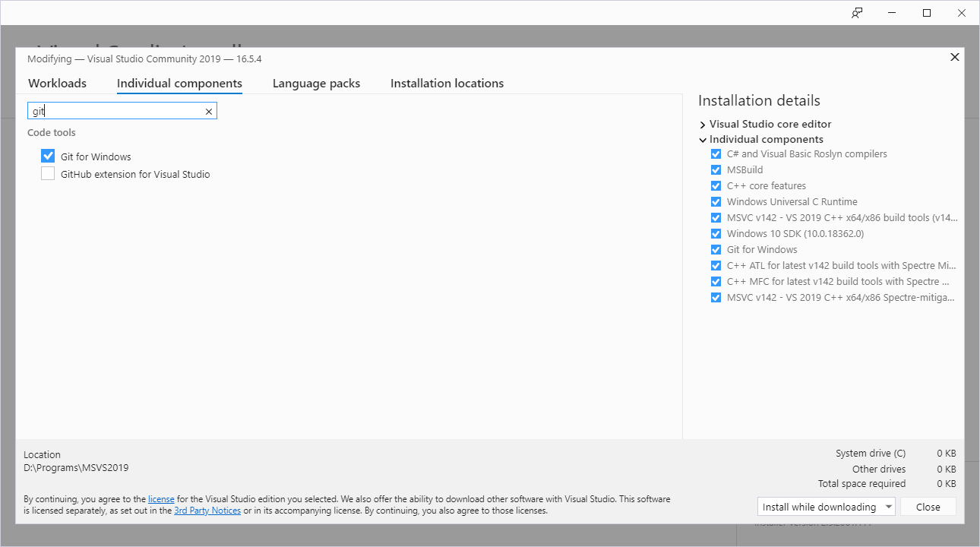Uncheck Git for Windows in Code tools
The width and height of the screenshot is (980, 547).
tap(48, 156)
